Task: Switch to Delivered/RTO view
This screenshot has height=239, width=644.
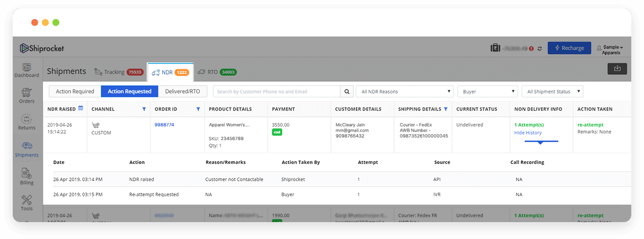Action: (182, 91)
